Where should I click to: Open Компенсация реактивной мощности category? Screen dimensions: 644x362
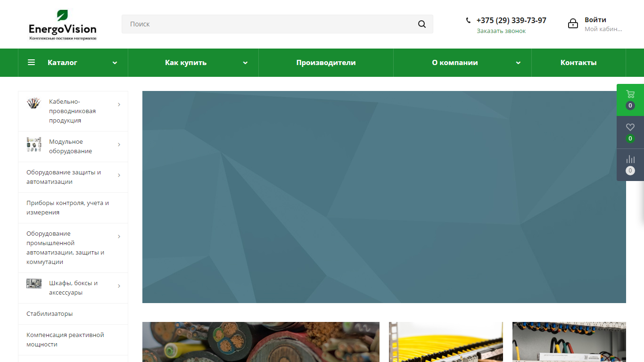pos(65,340)
